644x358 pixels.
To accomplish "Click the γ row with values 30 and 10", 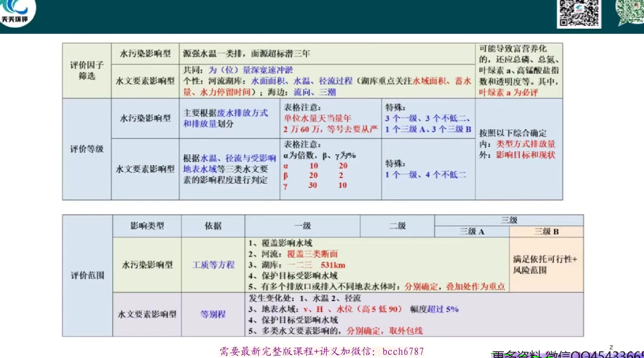I will pos(316,185).
